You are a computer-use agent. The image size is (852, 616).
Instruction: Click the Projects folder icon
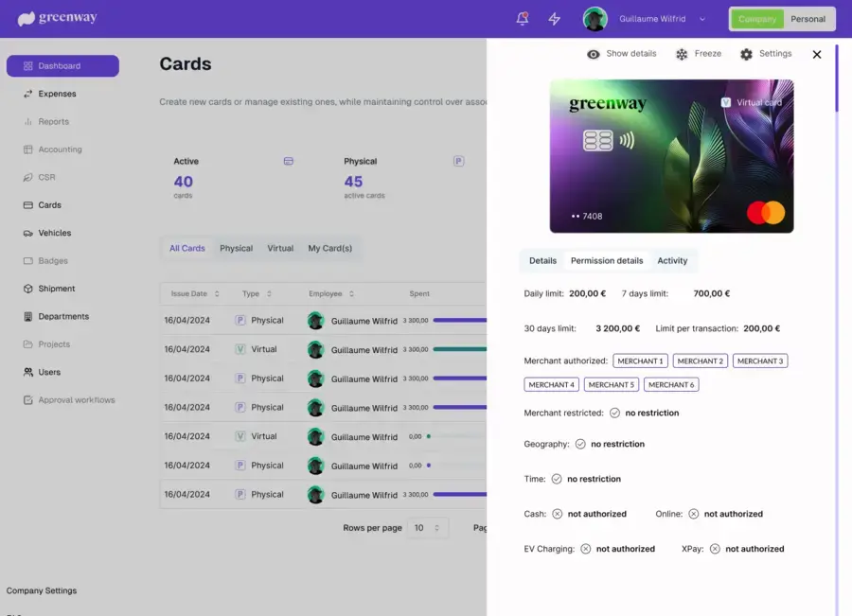28,343
